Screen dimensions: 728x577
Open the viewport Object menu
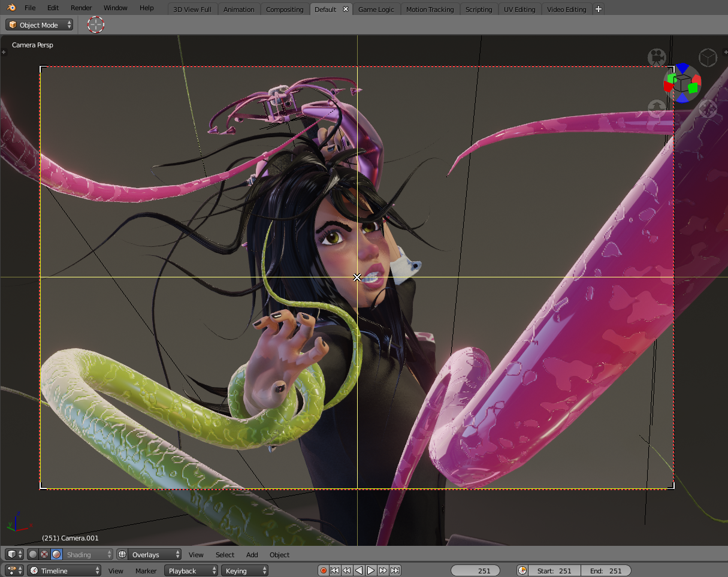279,555
